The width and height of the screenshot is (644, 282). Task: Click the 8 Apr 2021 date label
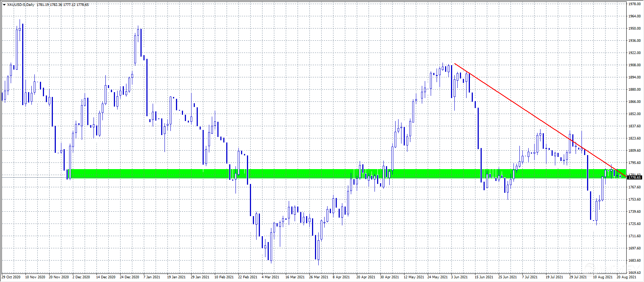(341, 277)
